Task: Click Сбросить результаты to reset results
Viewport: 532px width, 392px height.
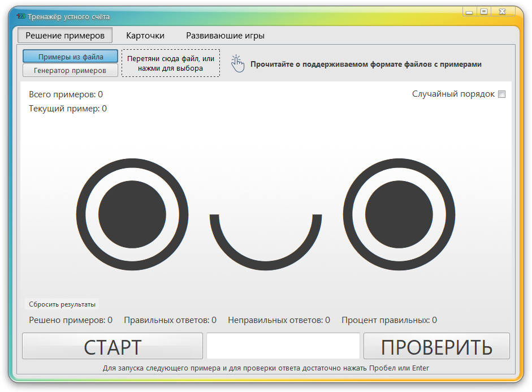Action: [61, 304]
